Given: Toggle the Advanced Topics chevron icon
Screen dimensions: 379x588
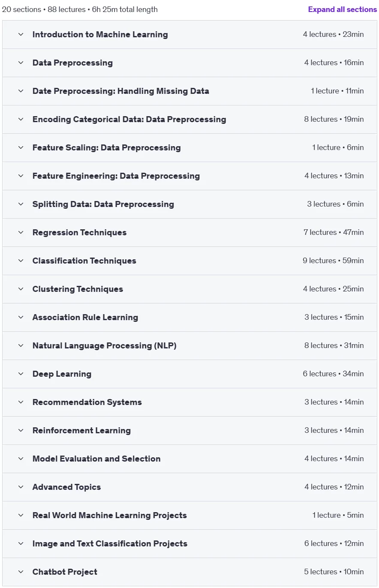Looking at the screenshot, I should click(21, 487).
